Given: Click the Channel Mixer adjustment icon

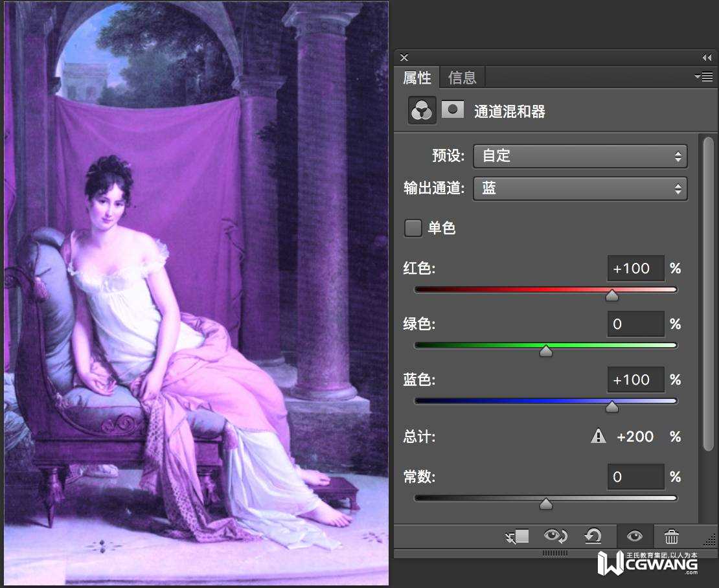Looking at the screenshot, I should tap(422, 111).
